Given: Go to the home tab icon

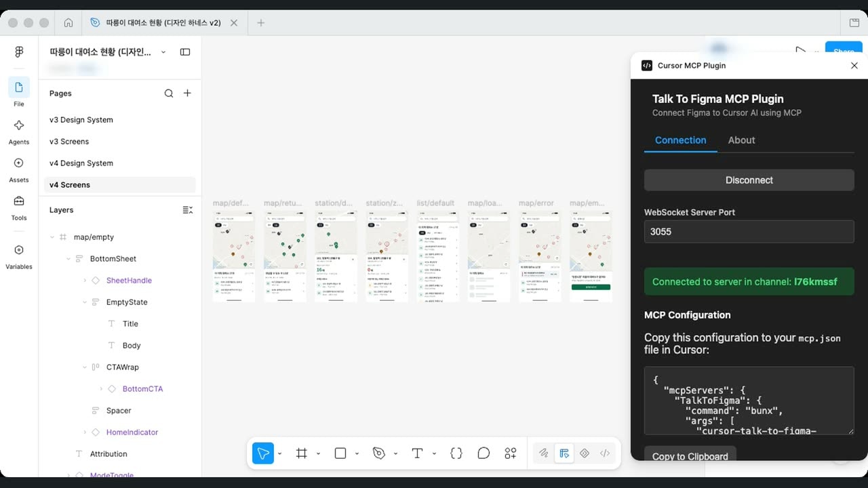Looking at the screenshot, I should tap(68, 22).
